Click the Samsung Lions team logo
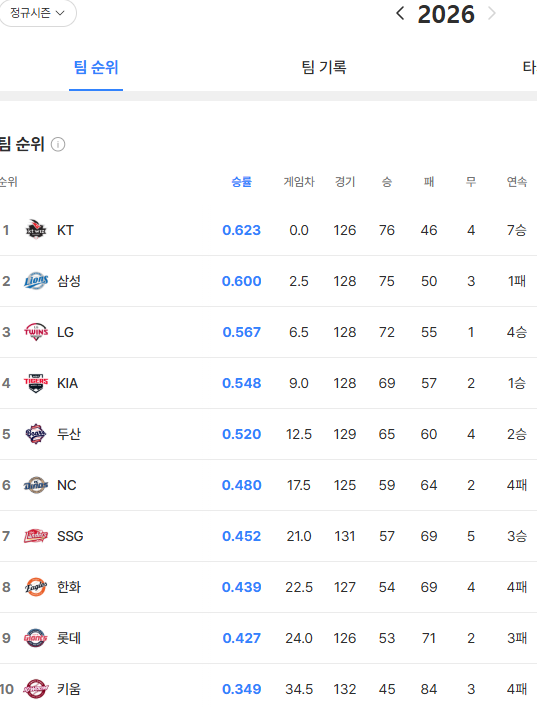537x708 pixels. (x=36, y=281)
